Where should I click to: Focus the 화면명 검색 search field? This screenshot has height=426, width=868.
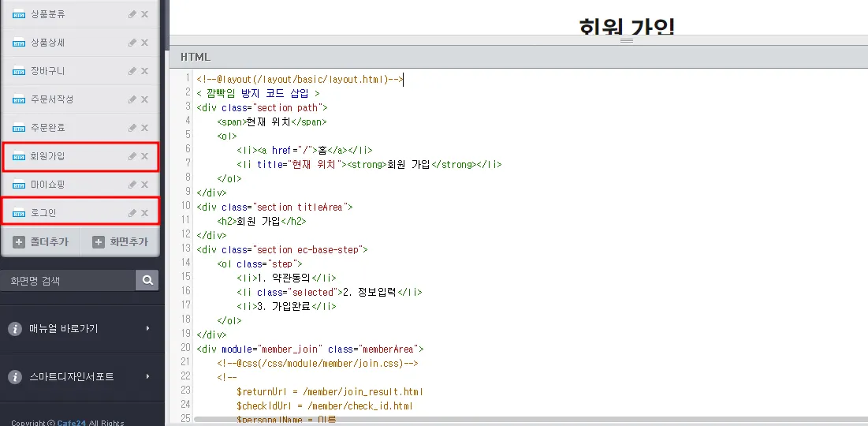pyautogui.click(x=68, y=281)
